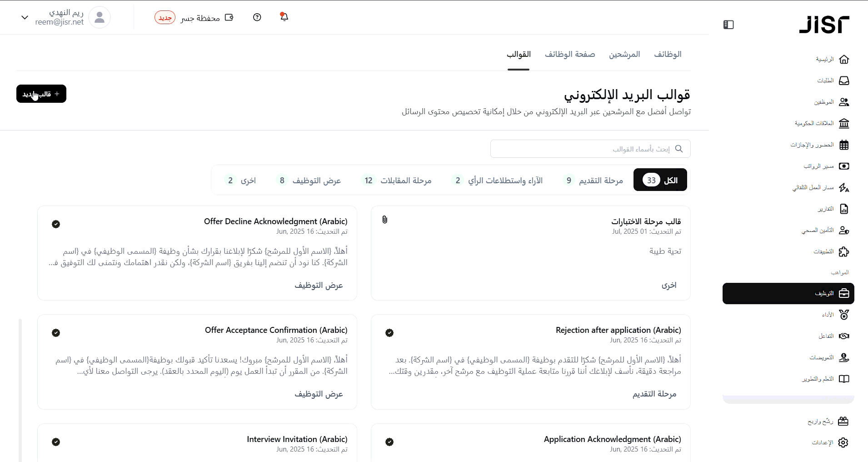Click check badge on Offer Decline Acknowledgment card

(56, 224)
